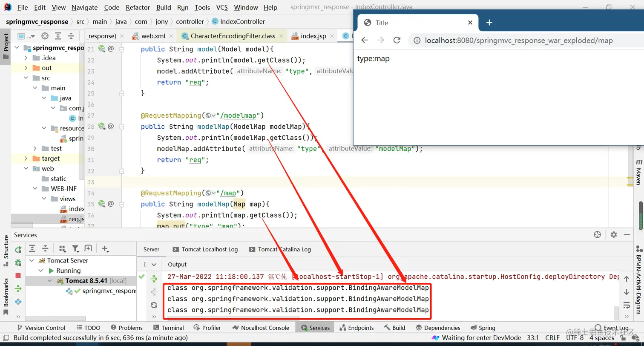Click the line 21 request mapping gutter icon

click(102, 49)
